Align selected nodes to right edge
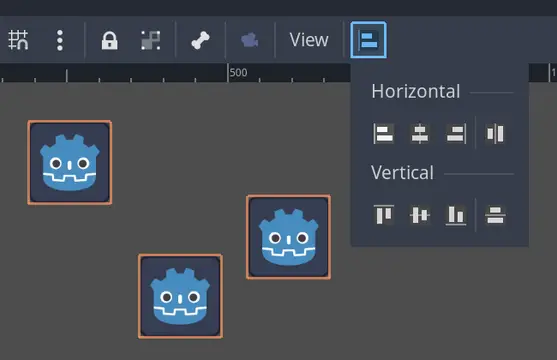Screen dimensions: 557x360 click(x=456, y=134)
